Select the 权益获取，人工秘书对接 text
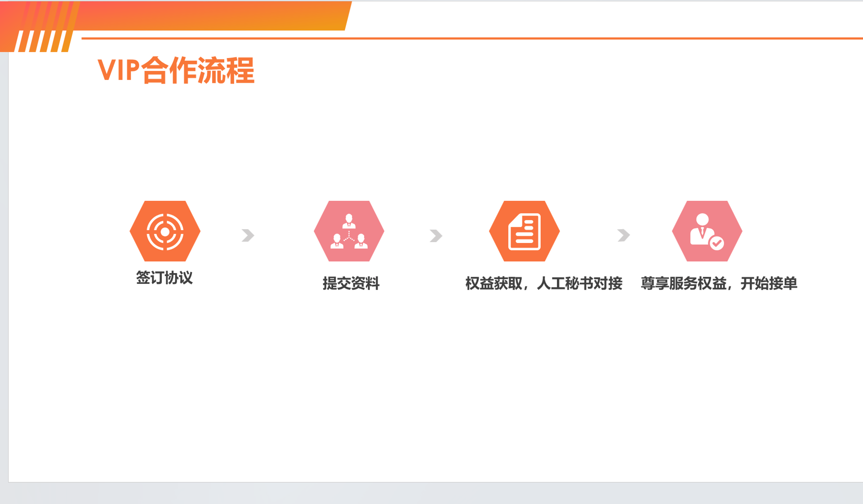Image resolution: width=863 pixels, height=504 pixels. (543, 283)
